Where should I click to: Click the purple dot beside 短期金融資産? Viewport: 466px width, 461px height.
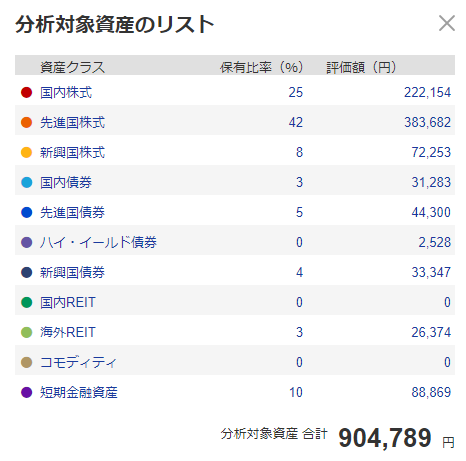(x=26, y=392)
